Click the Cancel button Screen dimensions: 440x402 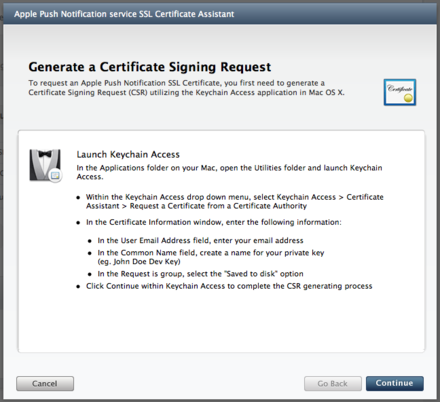(x=45, y=383)
